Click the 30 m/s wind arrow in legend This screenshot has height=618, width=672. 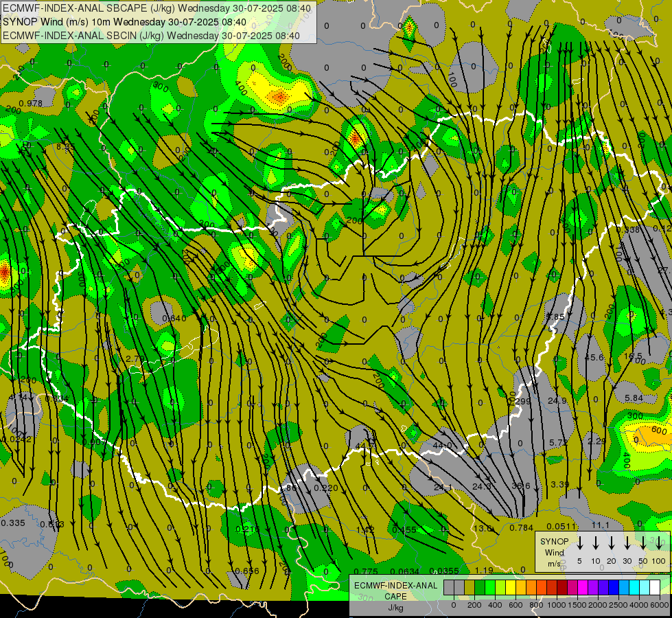pos(627,543)
